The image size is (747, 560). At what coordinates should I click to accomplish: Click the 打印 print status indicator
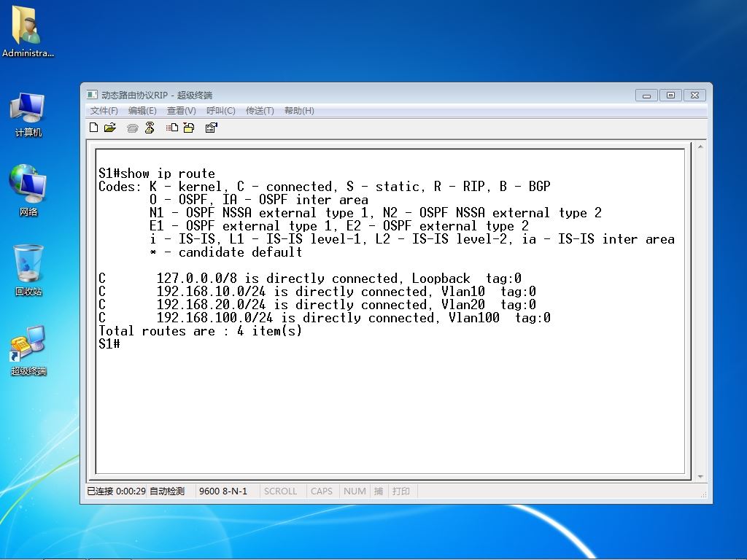(x=400, y=491)
